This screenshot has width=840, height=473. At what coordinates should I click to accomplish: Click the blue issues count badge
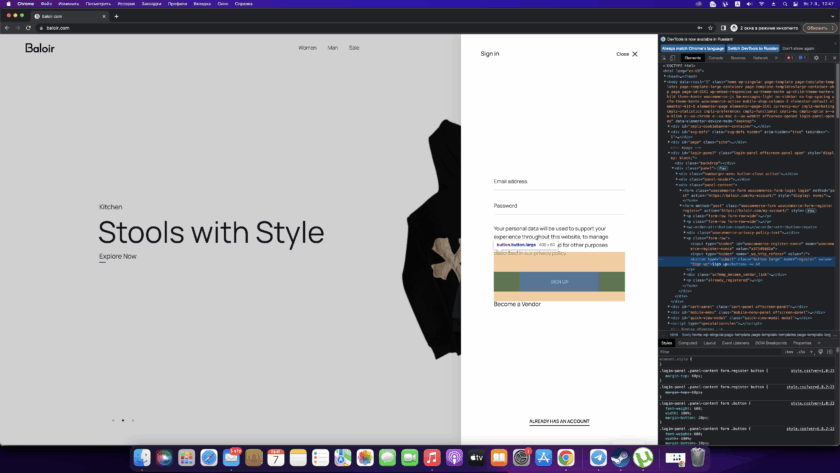click(802, 58)
